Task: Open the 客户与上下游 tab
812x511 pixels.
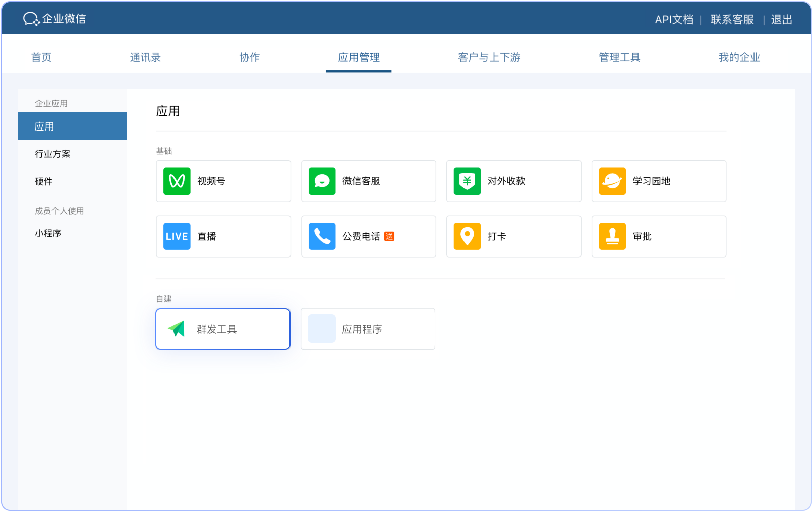Action: [489, 57]
